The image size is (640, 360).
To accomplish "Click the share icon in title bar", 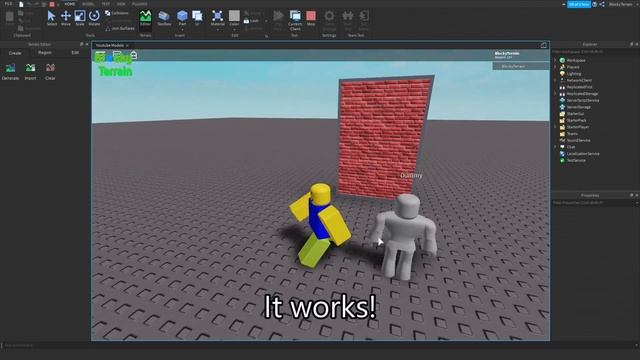I will tap(602, 4).
